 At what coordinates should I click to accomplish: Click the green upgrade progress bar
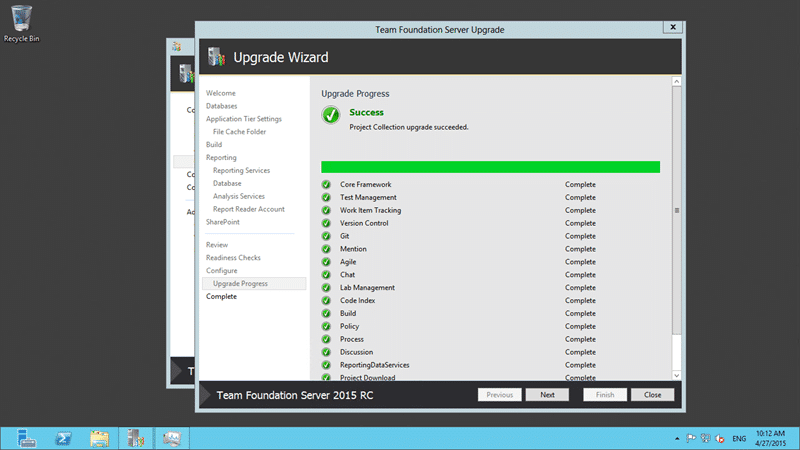tap(490, 167)
